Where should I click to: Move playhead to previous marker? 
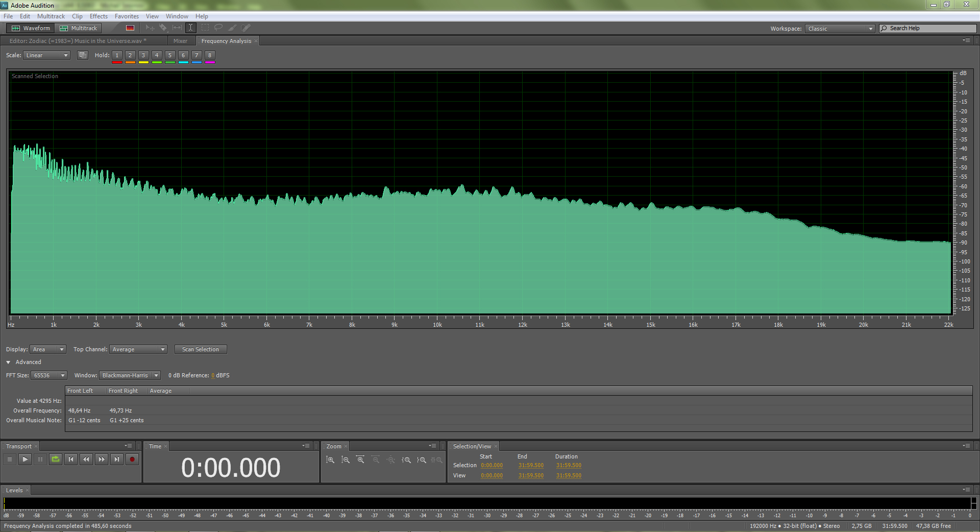coord(70,460)
